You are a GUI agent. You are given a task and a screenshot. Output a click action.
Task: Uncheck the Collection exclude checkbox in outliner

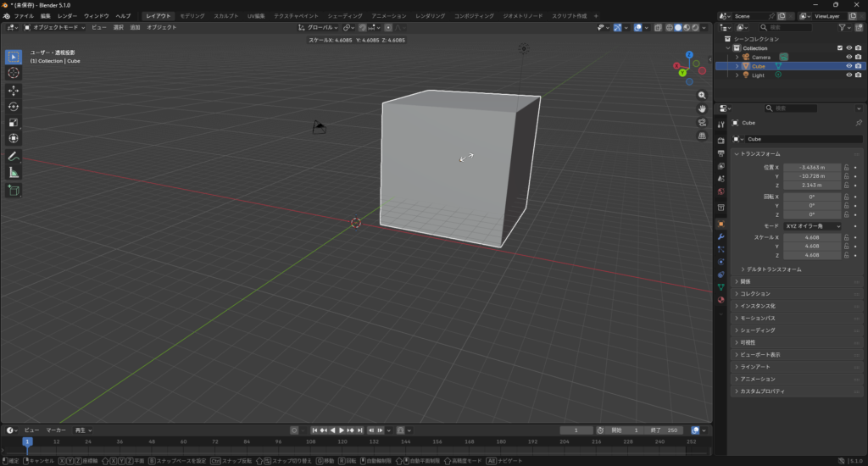(840, 48)
